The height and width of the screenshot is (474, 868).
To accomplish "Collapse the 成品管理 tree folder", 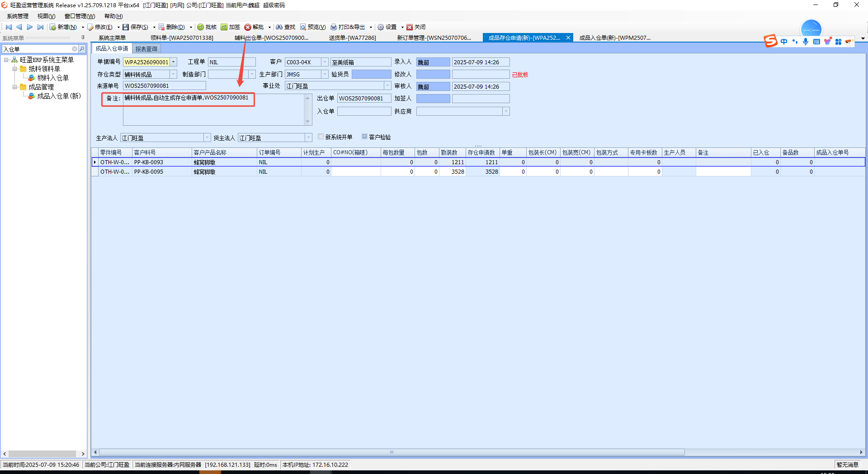I will coord(15,87).
